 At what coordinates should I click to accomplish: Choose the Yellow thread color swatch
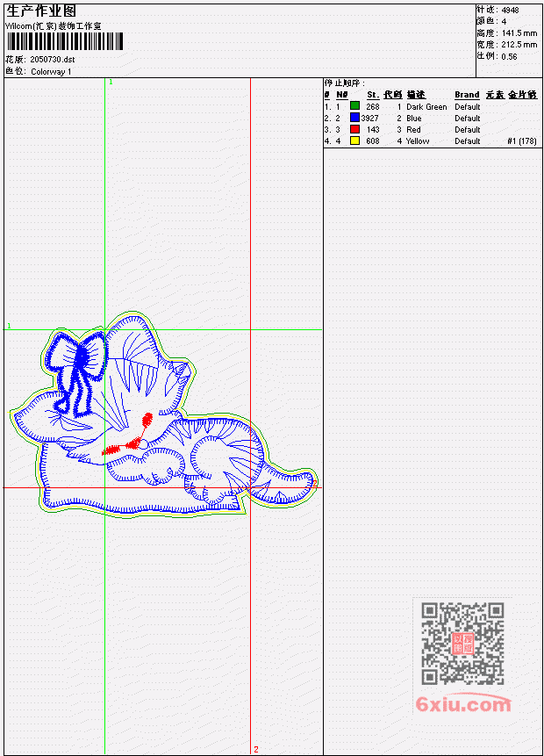click(354, 140)
